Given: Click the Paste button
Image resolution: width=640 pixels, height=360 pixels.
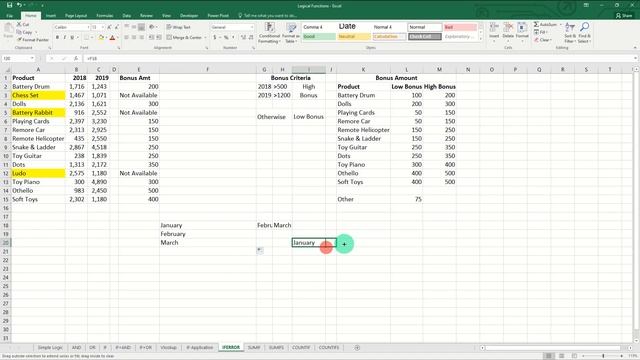Looking at the screenshot, I should (x=8, y=31).
